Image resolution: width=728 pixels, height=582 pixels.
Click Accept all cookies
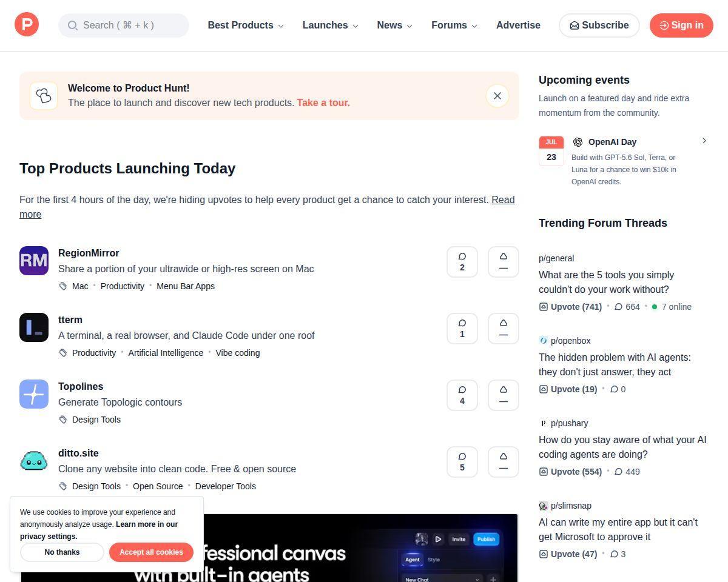(151, 552)
